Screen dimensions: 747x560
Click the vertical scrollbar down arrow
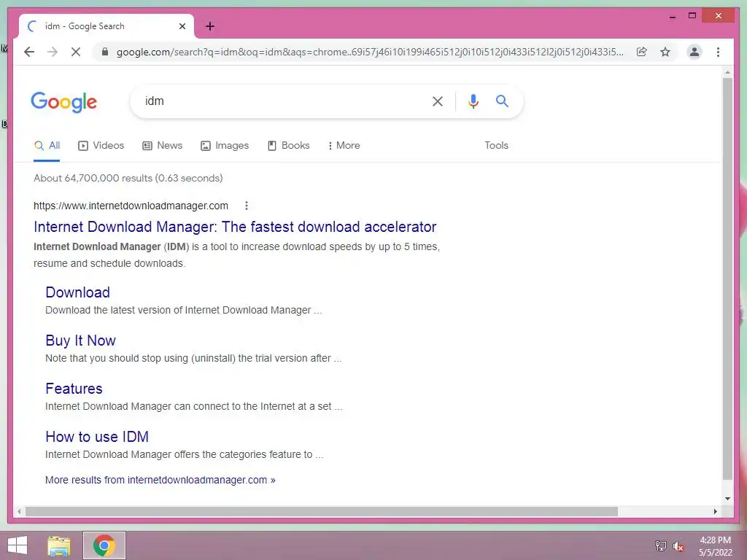tap(727, 499)
